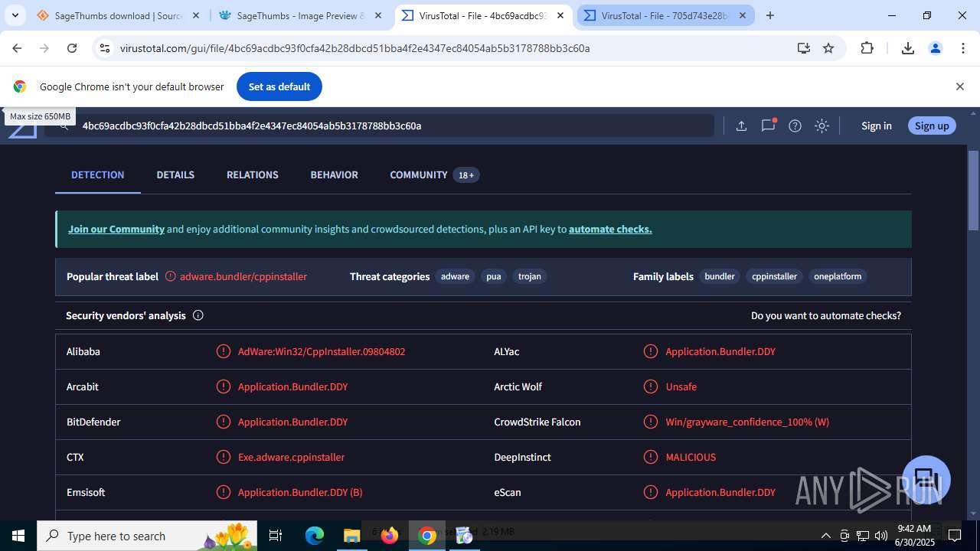Screen dimensions: 980x551
Task: Open the VirusTotal chat support bubble
Action: (926, 480)
